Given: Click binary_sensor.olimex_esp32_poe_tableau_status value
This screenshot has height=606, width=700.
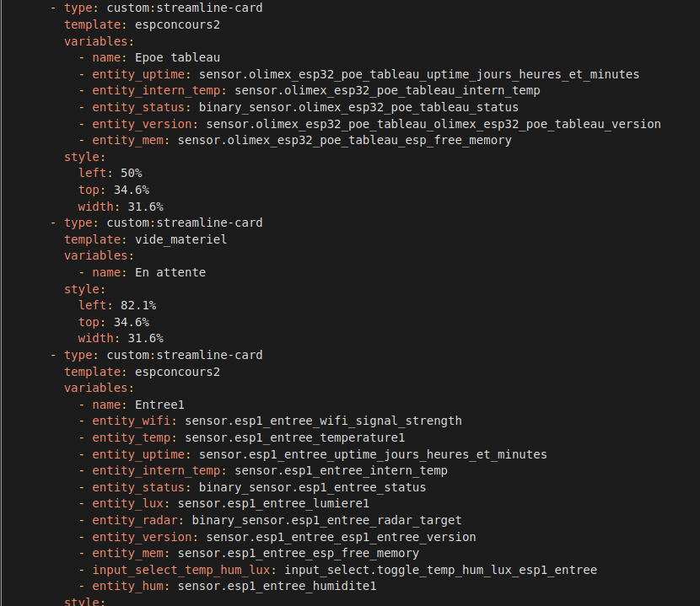Looking at the screenshot, I should click(358, 107).
